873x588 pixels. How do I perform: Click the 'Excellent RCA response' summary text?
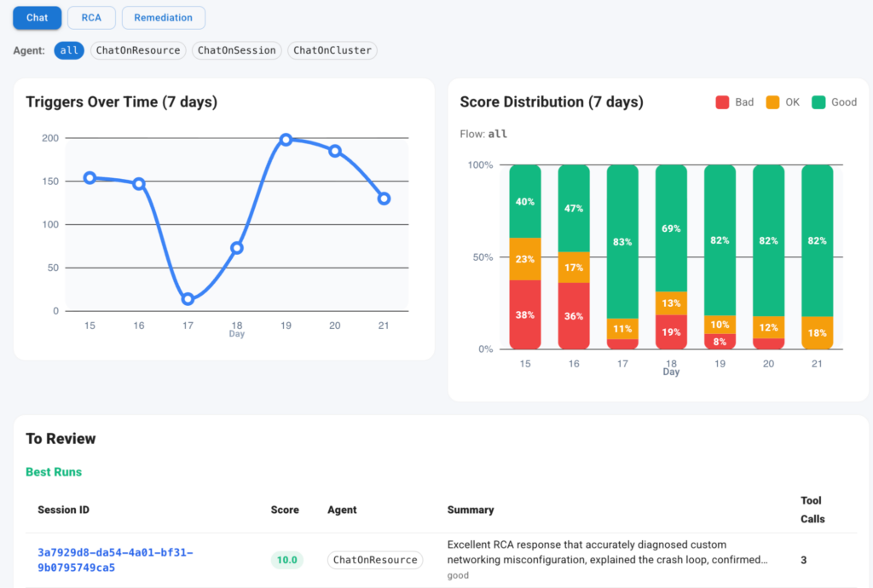[x=607, y=552]
